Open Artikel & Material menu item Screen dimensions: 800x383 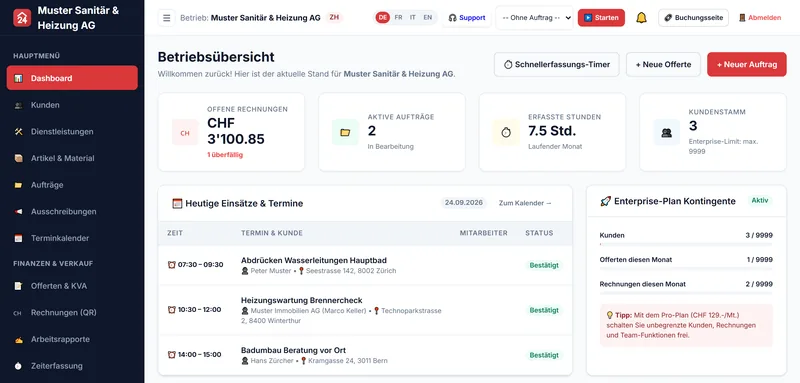coord(72,158)
